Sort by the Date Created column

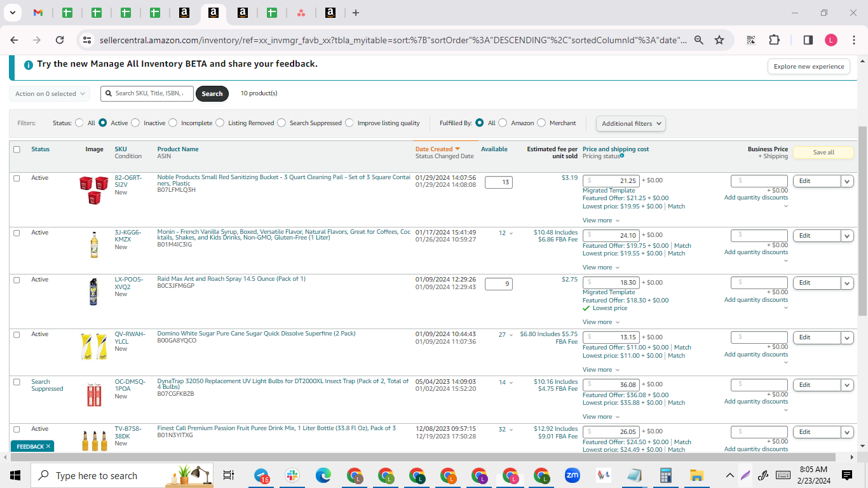437,149
